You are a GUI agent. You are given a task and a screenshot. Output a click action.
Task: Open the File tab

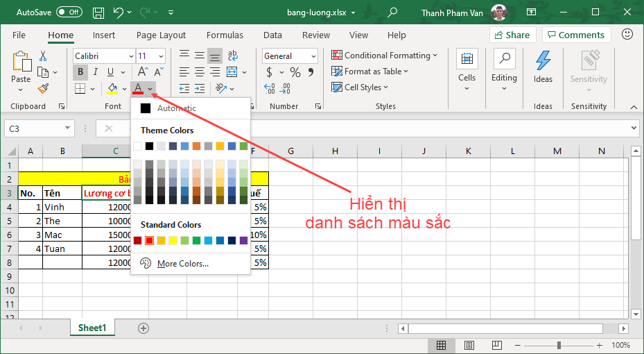coord(19,35)
